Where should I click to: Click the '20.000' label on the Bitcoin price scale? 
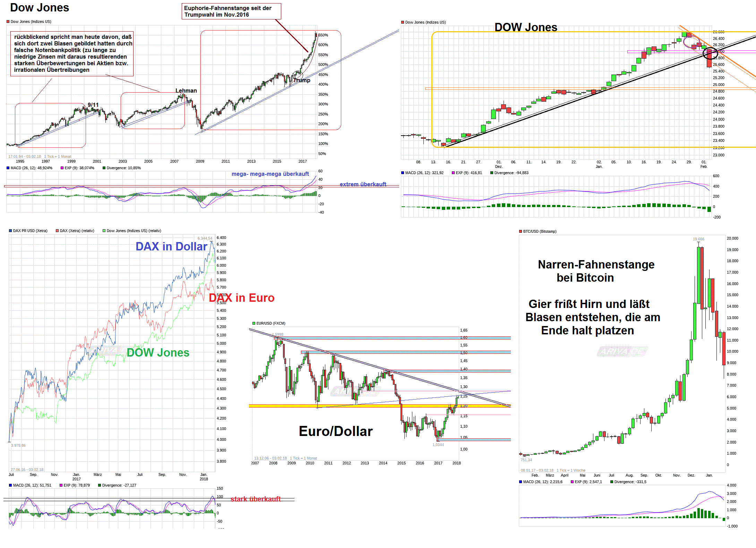coord(732,238)
